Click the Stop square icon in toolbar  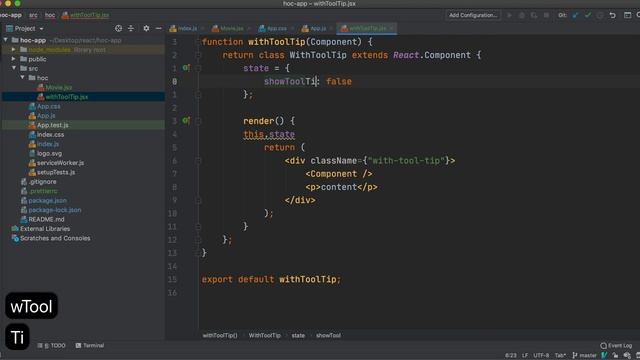[x=546, y=15]
